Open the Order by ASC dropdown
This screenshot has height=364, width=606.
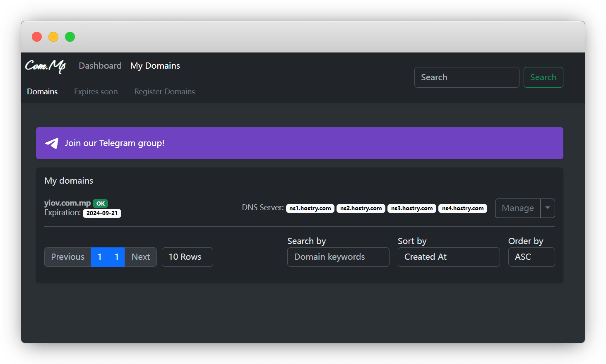(531, 257)
